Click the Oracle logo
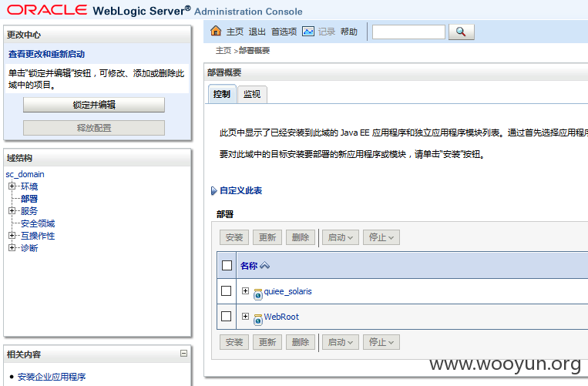The width and height of the screenshot is (588, 386). (47, 10)
